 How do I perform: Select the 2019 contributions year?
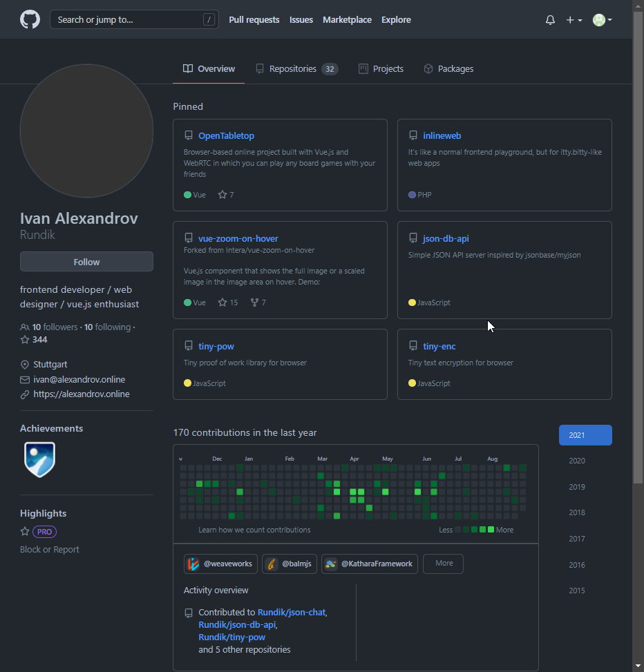[577, 487]
